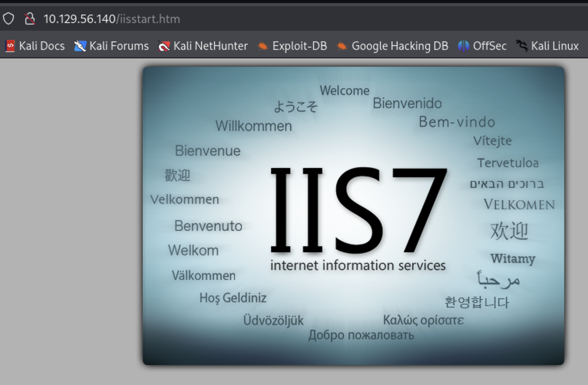Click the "Καλώς ορίσατε" text

click(x=423, y=320)
